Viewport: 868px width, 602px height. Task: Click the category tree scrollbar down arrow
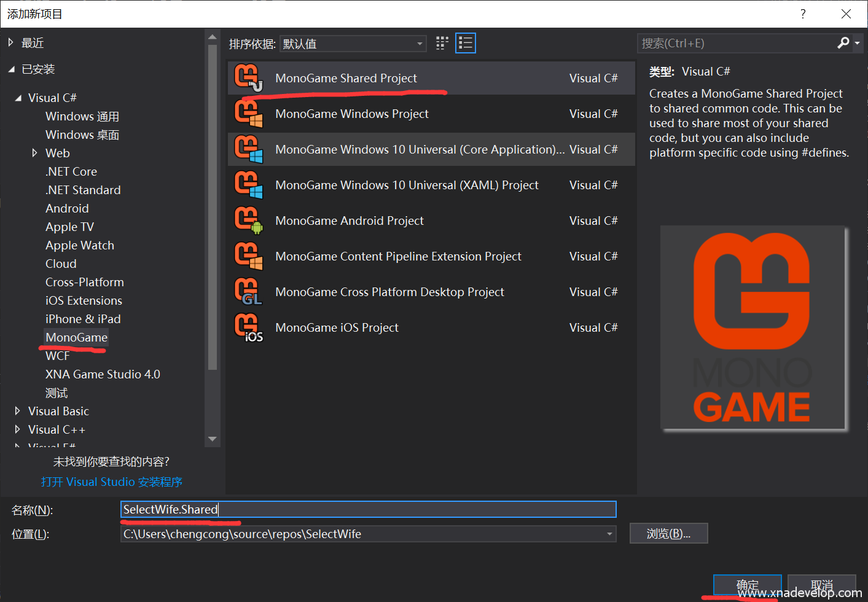click(x=213, y=439)
